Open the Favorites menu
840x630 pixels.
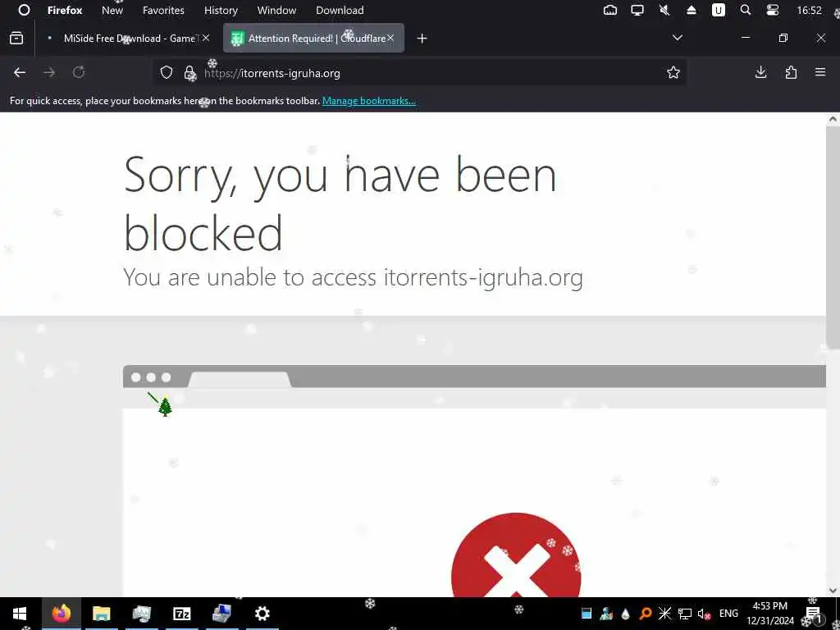point(163,10)
